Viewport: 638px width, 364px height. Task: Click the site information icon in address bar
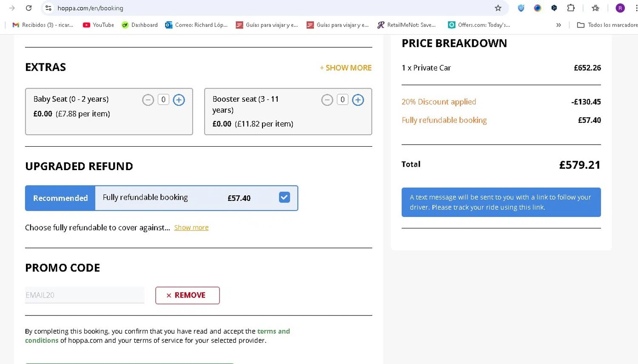tap(48, 8)
